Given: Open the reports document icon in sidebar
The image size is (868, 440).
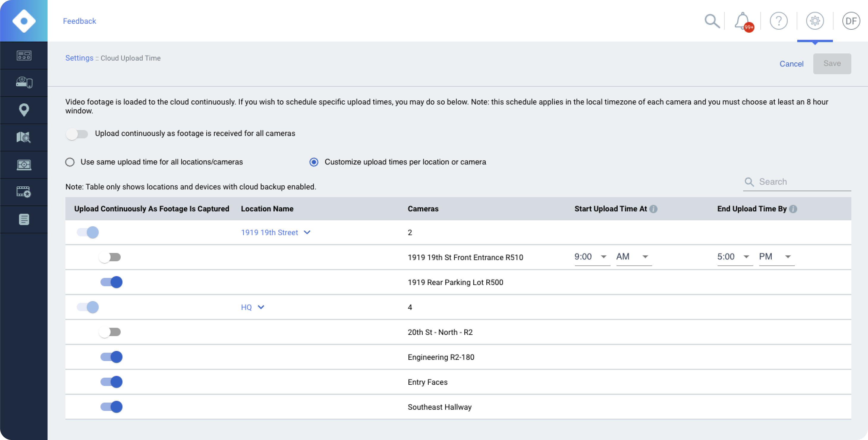Looking at the screenshot, I should (24, 219).
